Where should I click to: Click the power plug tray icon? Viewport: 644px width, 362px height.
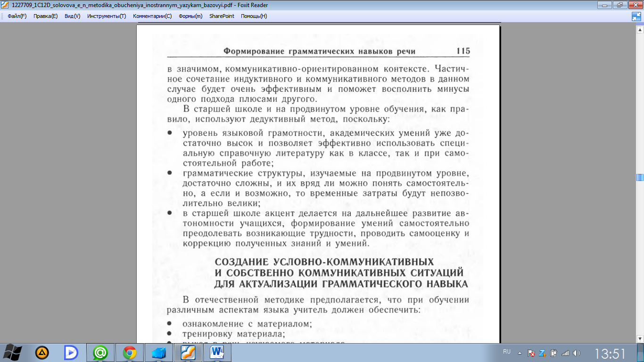click(x=553, y=353)
